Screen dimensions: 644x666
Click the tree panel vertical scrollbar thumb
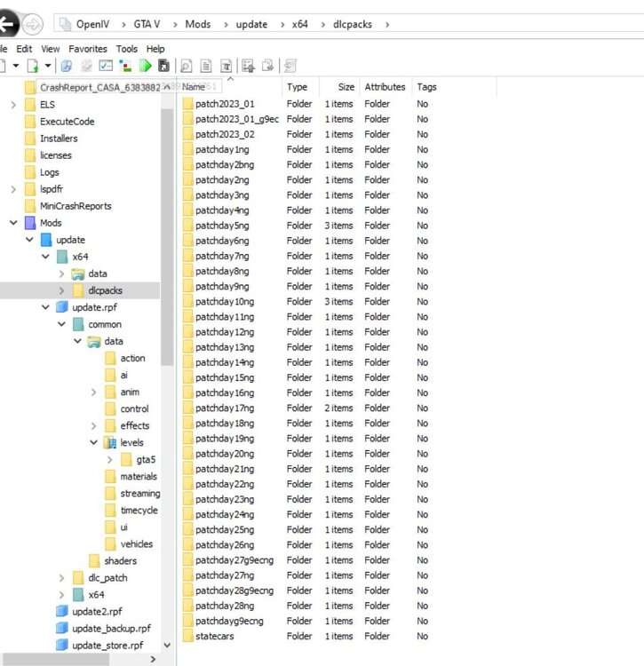coord(167,236)
